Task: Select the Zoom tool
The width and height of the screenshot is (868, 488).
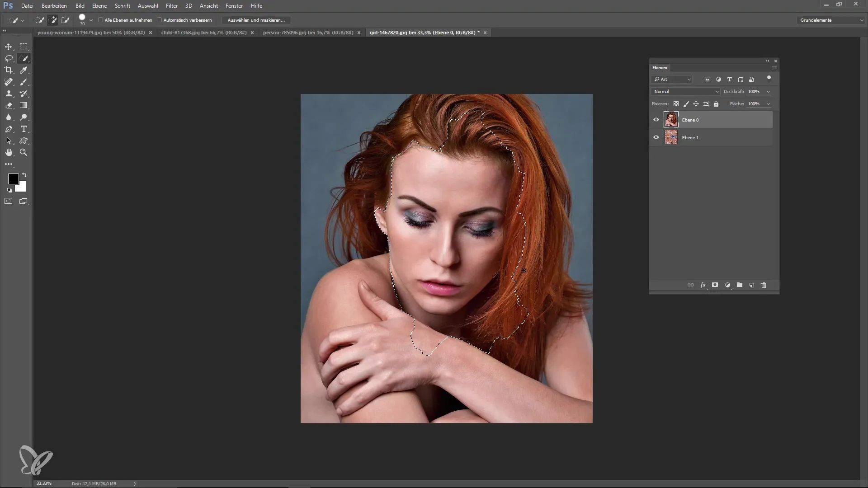Action: coord(24,153)
